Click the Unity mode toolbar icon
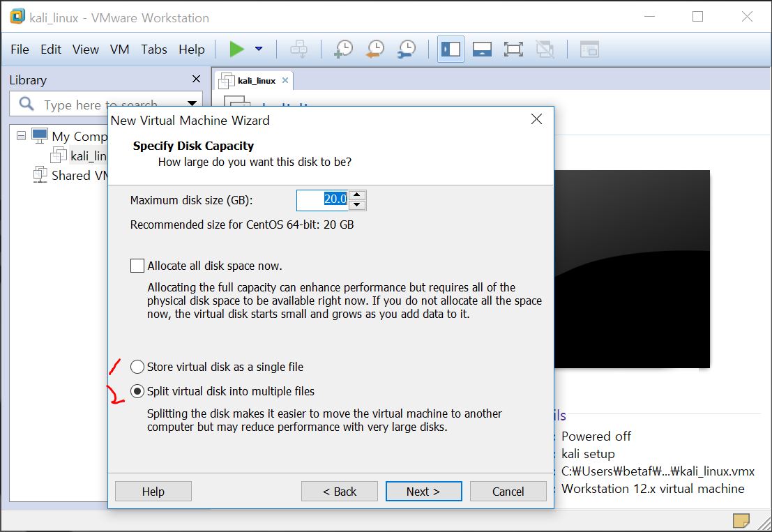 pos(545,50)
